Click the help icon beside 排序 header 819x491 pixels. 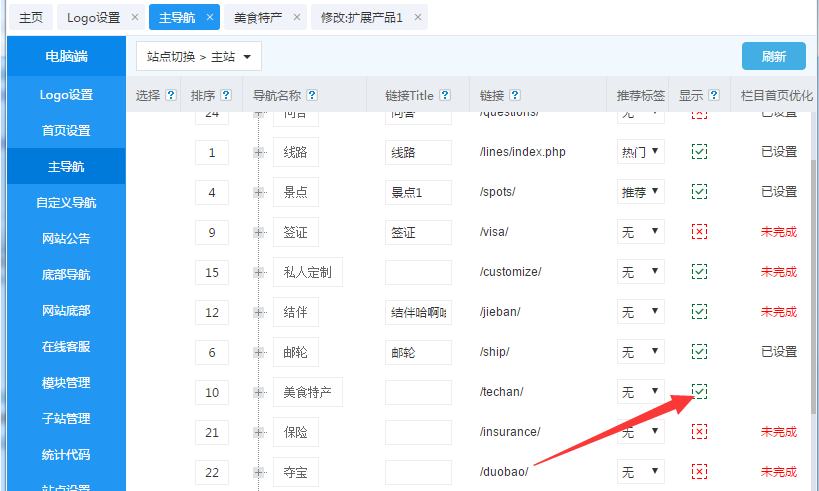tap(226, 96)
